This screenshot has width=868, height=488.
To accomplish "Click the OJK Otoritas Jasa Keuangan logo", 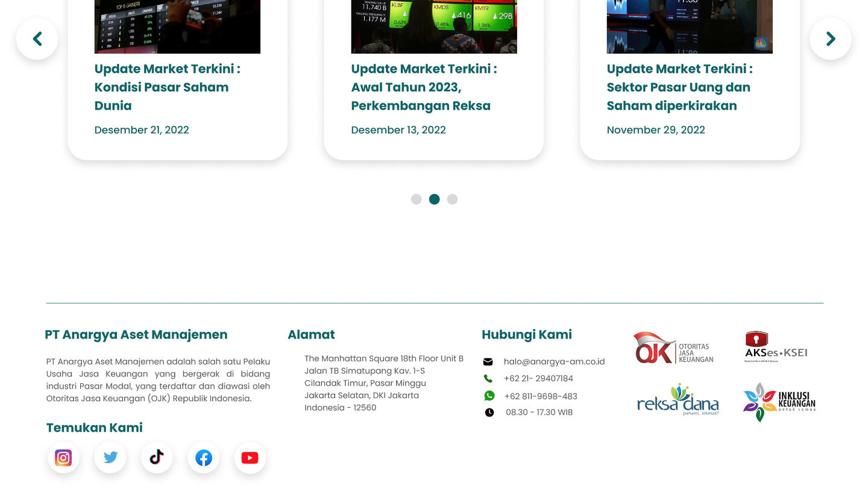I will pos(673,349).
